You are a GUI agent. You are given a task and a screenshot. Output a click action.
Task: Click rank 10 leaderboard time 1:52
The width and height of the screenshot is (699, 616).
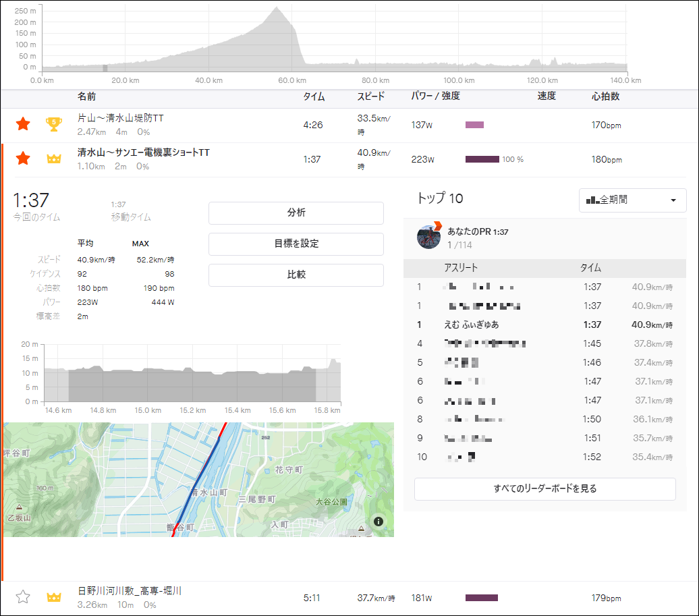pyautogui.click(x=592, y=457)
